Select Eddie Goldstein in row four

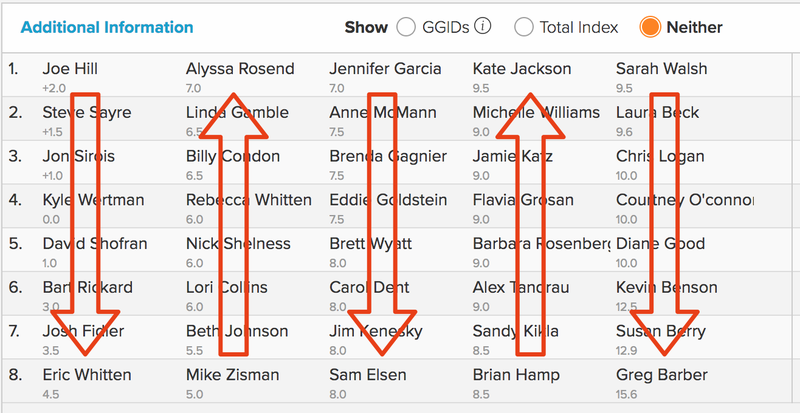coord(389,200)
